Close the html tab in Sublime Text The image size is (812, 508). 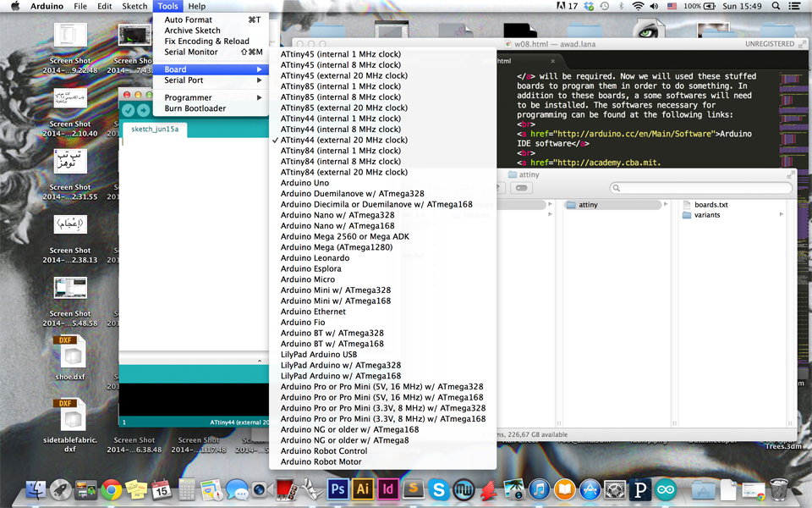(x=552, y=61)
